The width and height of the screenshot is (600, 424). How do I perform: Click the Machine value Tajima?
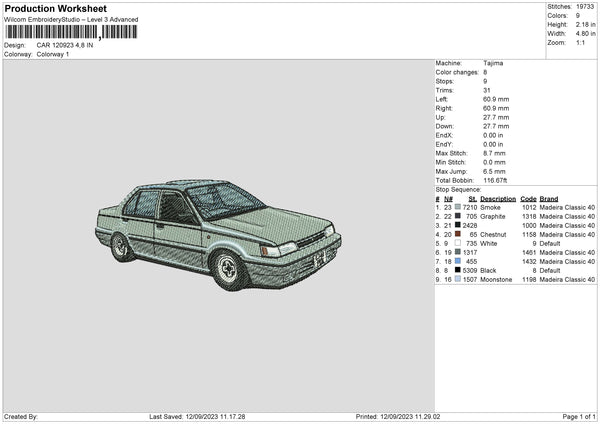point(493,62)
